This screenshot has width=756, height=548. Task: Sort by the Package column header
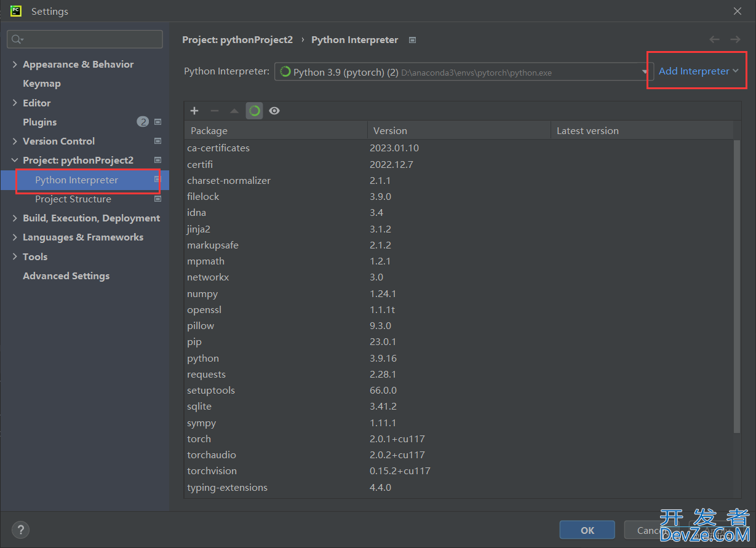276,130
